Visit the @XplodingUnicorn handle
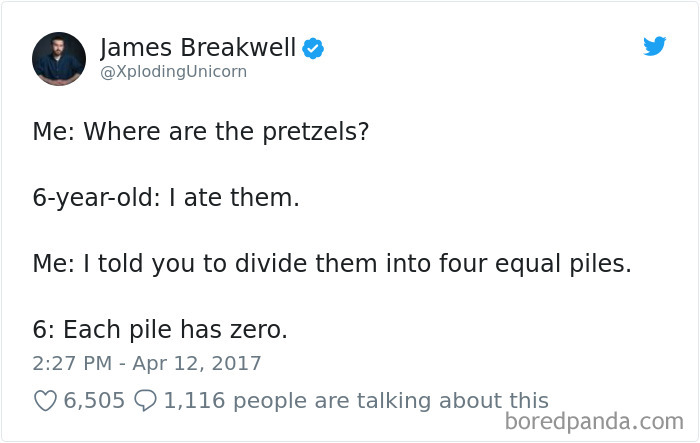 [x=173, y=72]
